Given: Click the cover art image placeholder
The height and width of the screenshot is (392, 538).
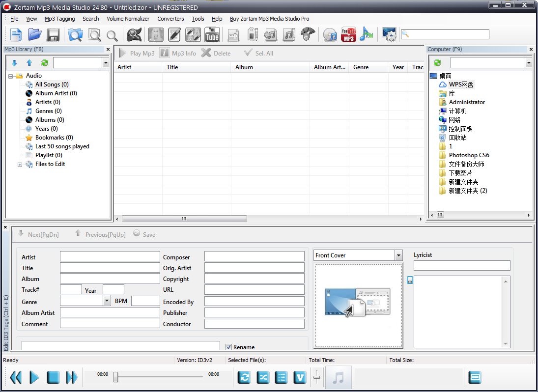Looking at the screenshot, I should [x=359, y=306].
